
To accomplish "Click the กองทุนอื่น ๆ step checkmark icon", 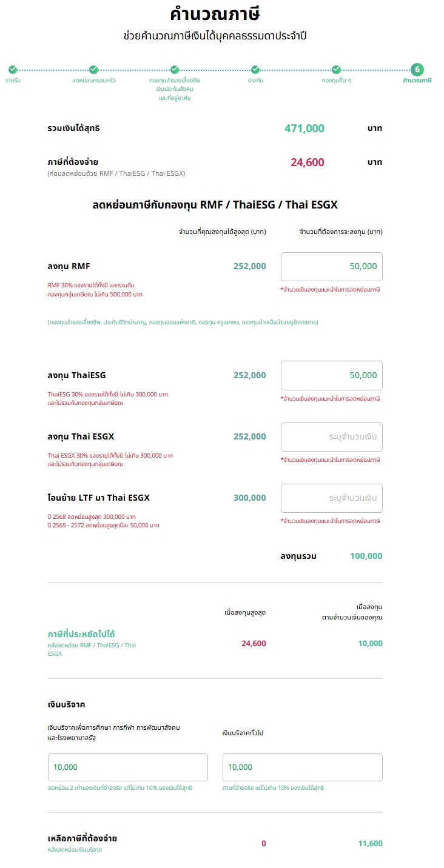I will 336,70.
